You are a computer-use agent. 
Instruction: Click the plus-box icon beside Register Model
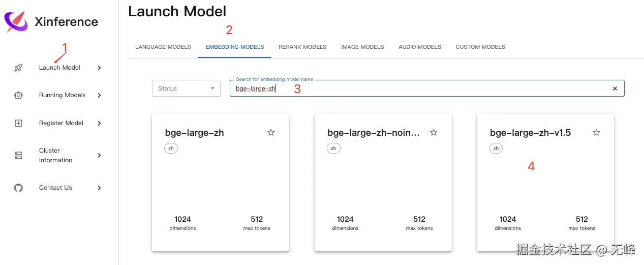(x=18, y=123)
